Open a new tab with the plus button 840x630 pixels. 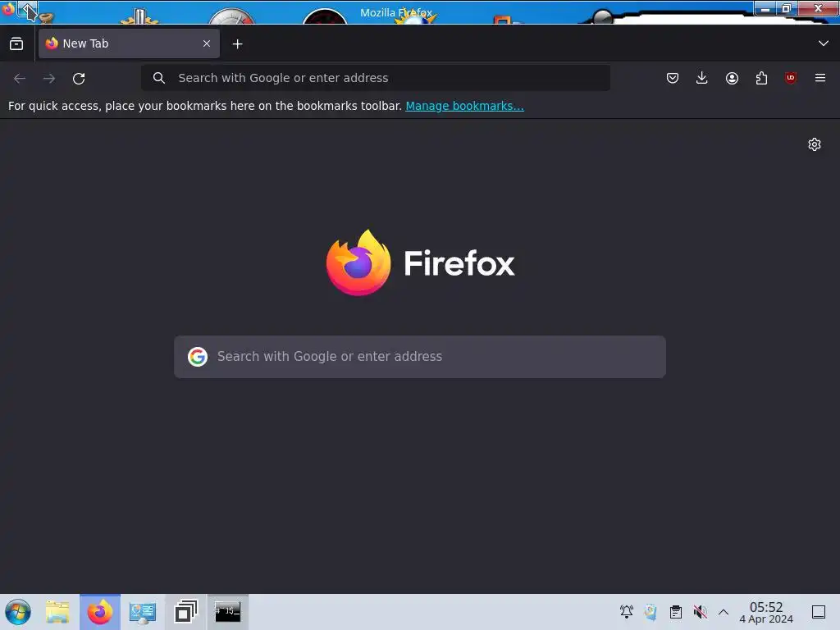[237, 44]
